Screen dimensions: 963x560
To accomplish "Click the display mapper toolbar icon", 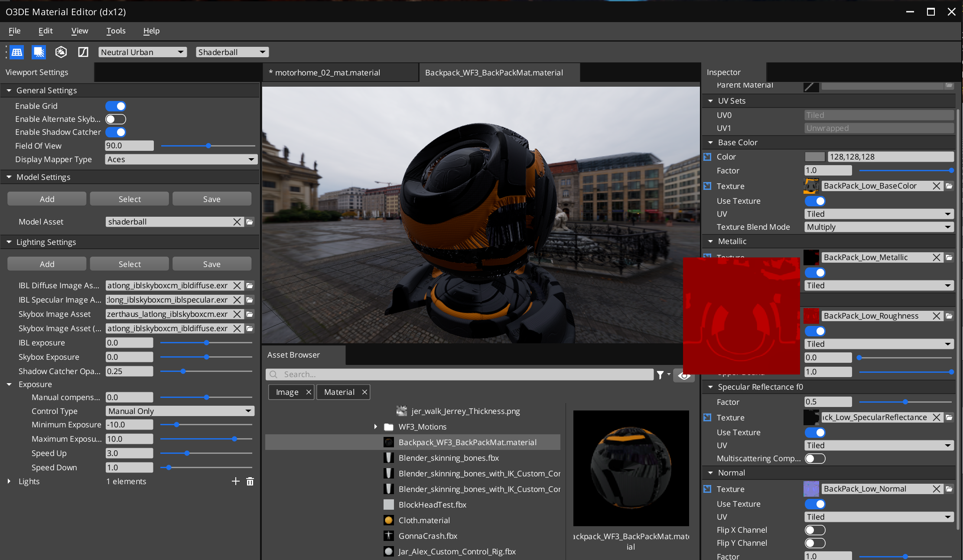I will click(83, 52).
